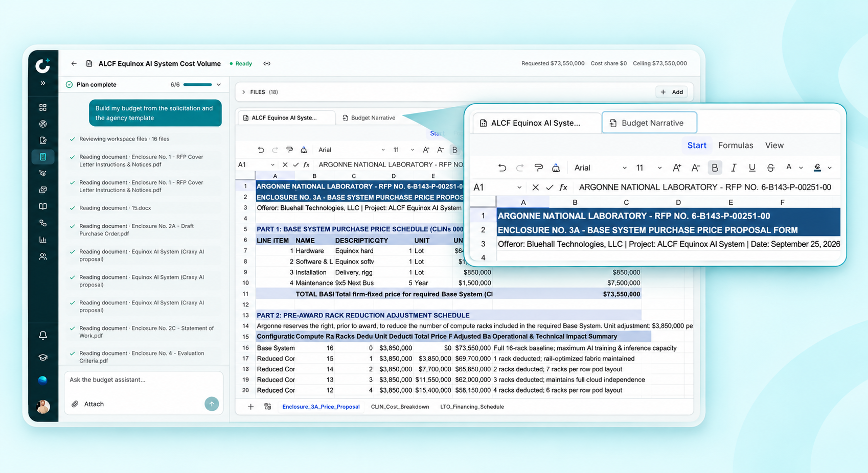Open the highlighted budget icon in the sidebar
Image resolution: width=868 pixels, height=473 pixels.
pos(43,157)
